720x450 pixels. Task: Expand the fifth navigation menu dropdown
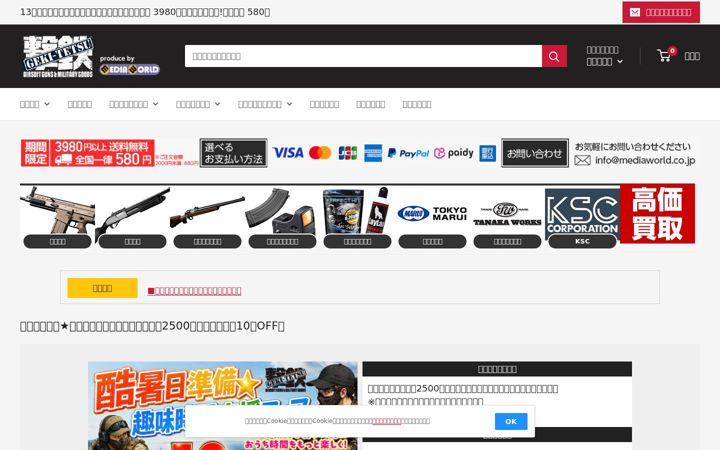(265, 104)
